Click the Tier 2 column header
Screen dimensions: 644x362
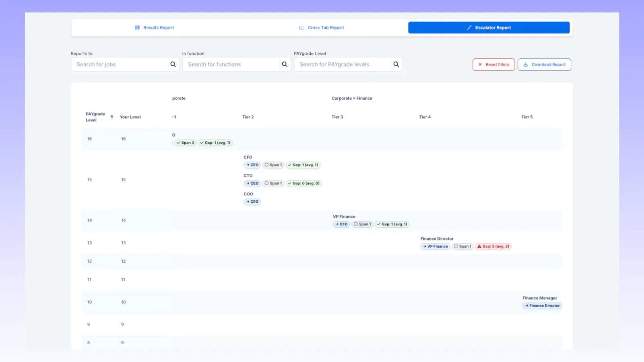pos(248,117)
